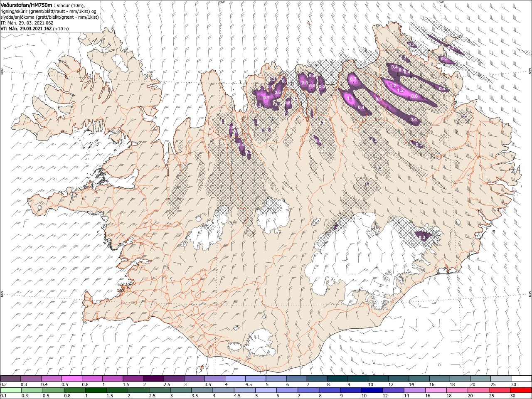The height and width of the screenshot is (399, 532).
Task: Select the 0.8 magenta swatch in the upper legend row
Action: 92,379
